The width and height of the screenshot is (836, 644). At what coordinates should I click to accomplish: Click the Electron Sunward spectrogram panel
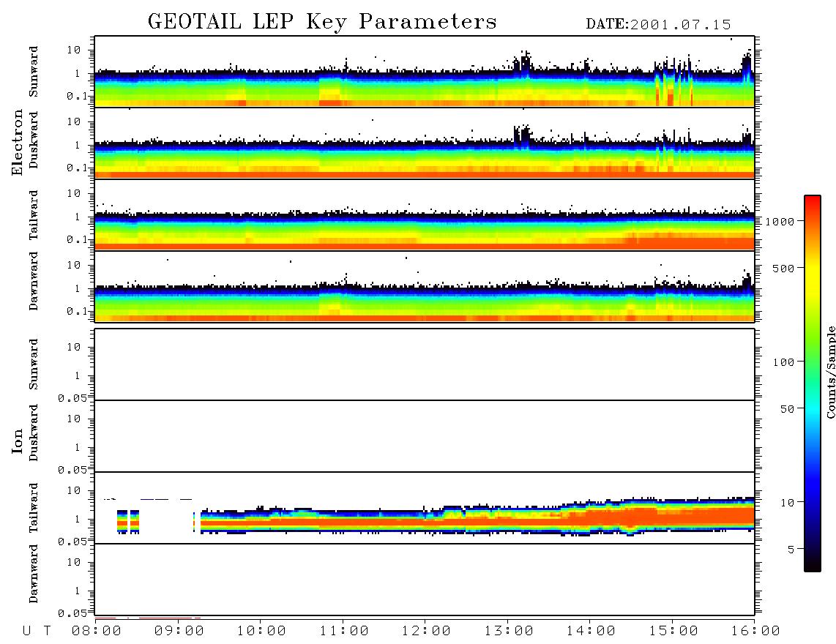425,72
